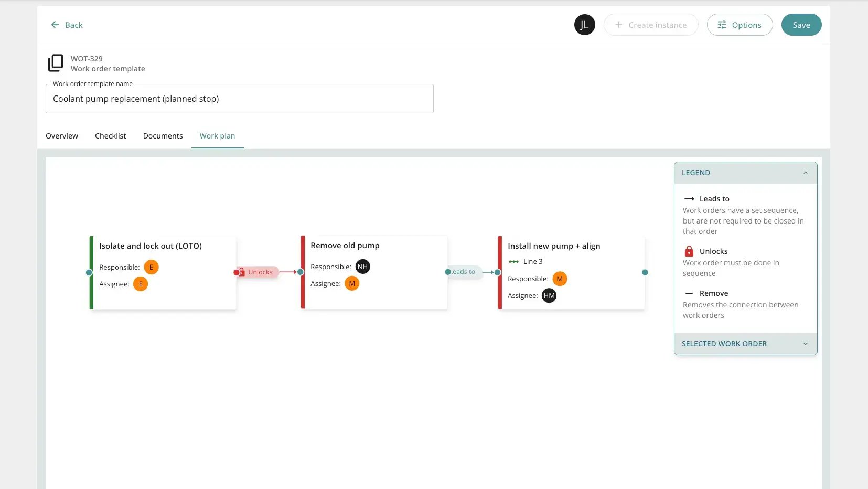
Task: Click the Work order template name field
Action: tap(240, 99)
